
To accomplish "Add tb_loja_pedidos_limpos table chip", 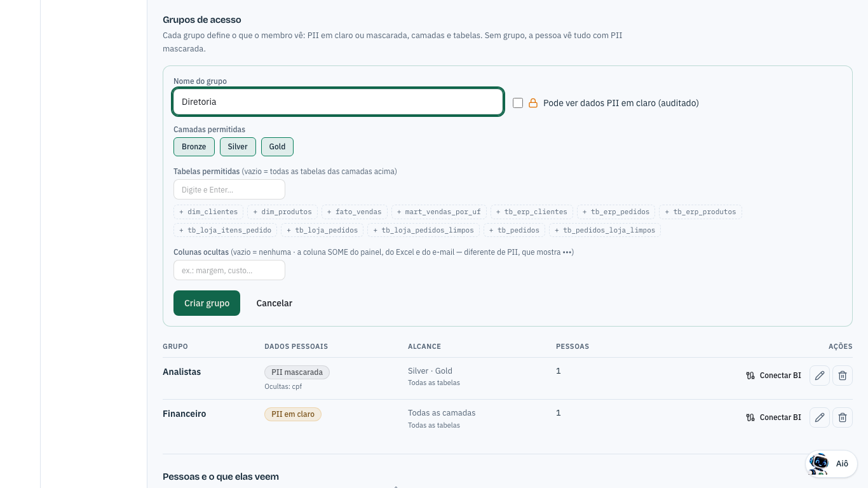I will tap(424, 230).
